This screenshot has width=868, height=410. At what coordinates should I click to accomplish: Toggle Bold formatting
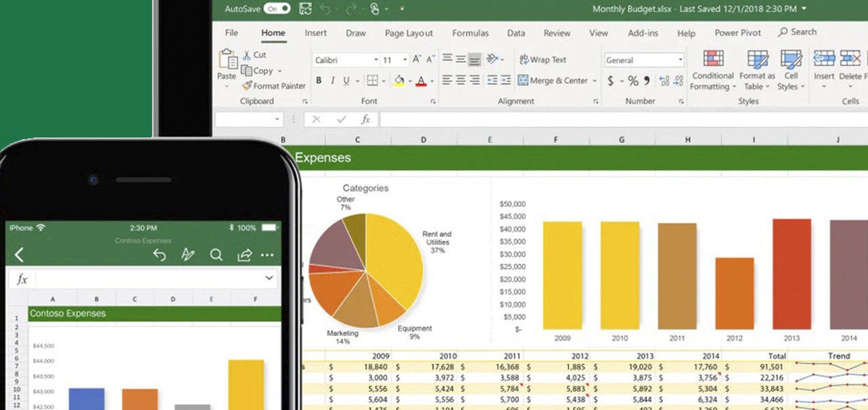click(319, 81)
